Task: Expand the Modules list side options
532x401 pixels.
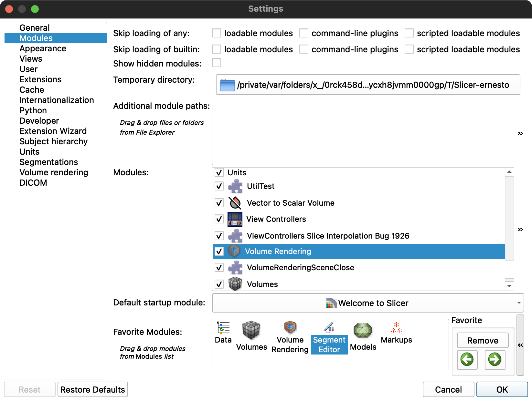Action: pyautogui.click(x=520, y=230)
